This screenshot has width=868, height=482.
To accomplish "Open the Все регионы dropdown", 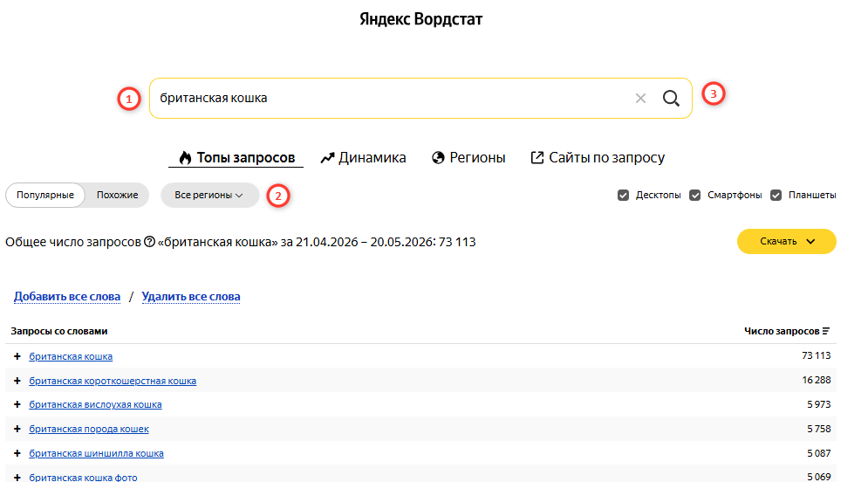I will [x=209, y=195].
